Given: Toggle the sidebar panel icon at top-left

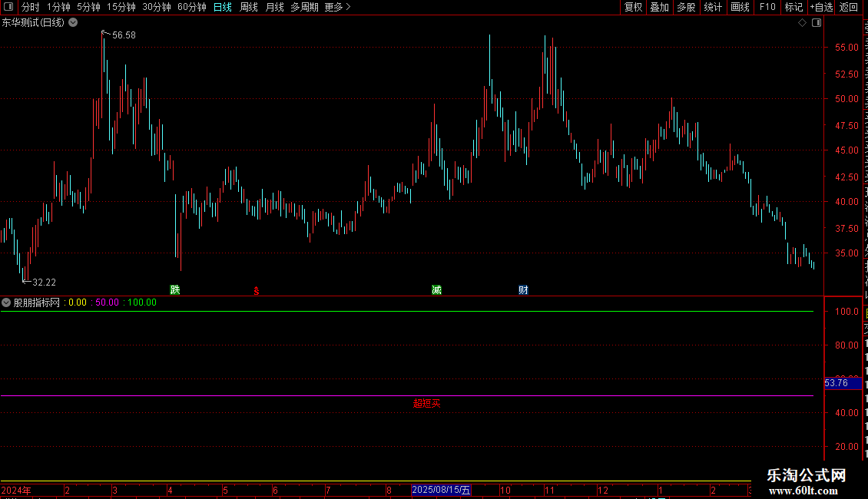Looking at the screenshot, I should click(x=8, y=7).
